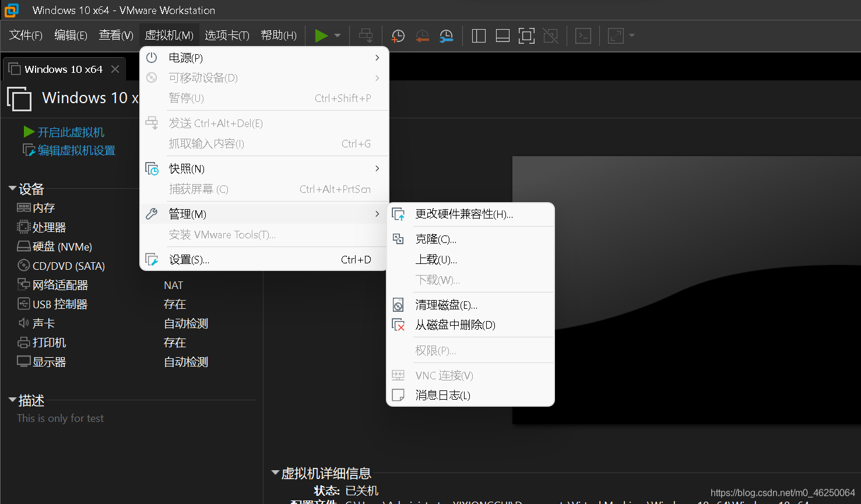
Task: Click the stretch guest display icon
Action: point(616,36)
